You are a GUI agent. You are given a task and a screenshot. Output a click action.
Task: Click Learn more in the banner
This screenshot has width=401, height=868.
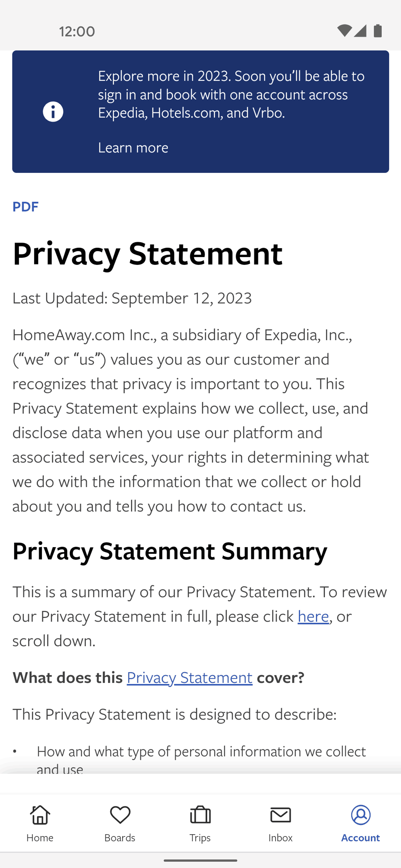[x=133, y=148]
